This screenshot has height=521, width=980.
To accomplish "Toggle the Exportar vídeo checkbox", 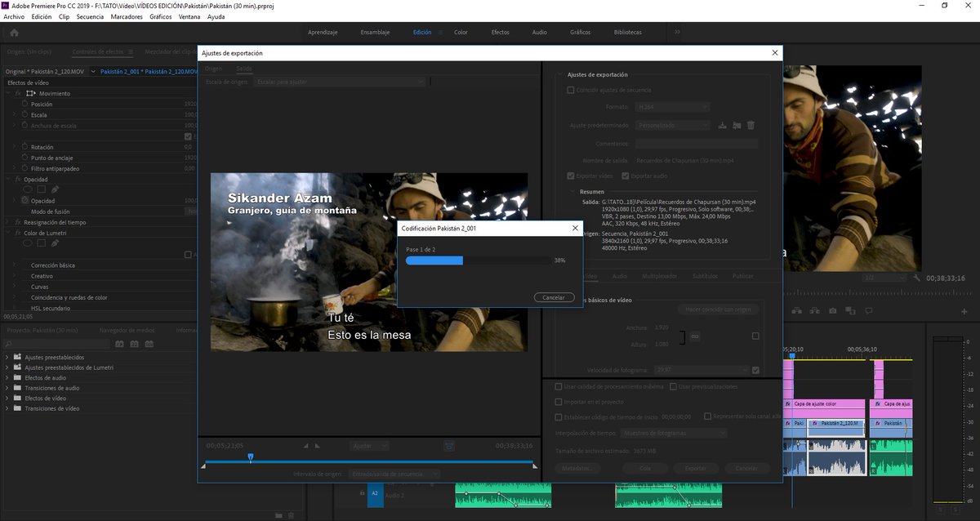I will pos(571,176).
